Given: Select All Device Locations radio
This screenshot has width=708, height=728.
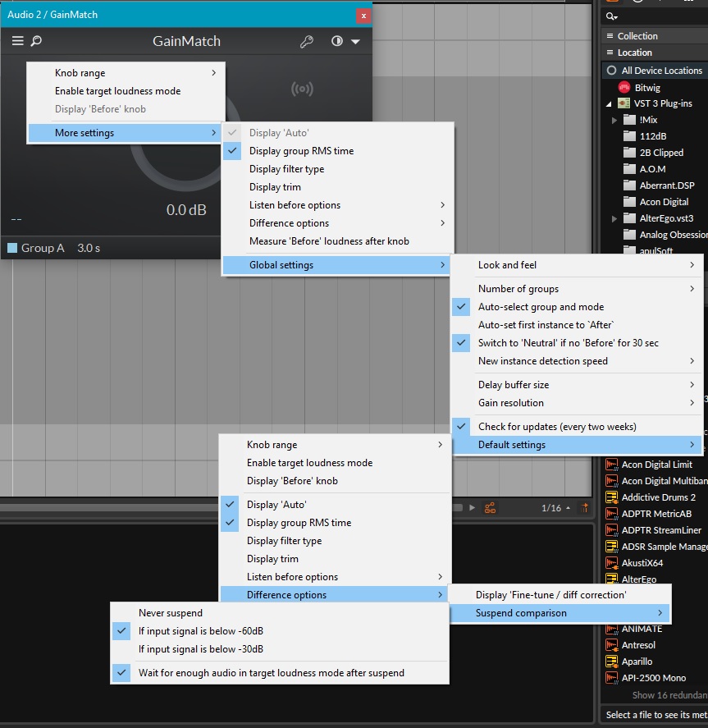Looking at the screenshot, I should coord(611,70).
